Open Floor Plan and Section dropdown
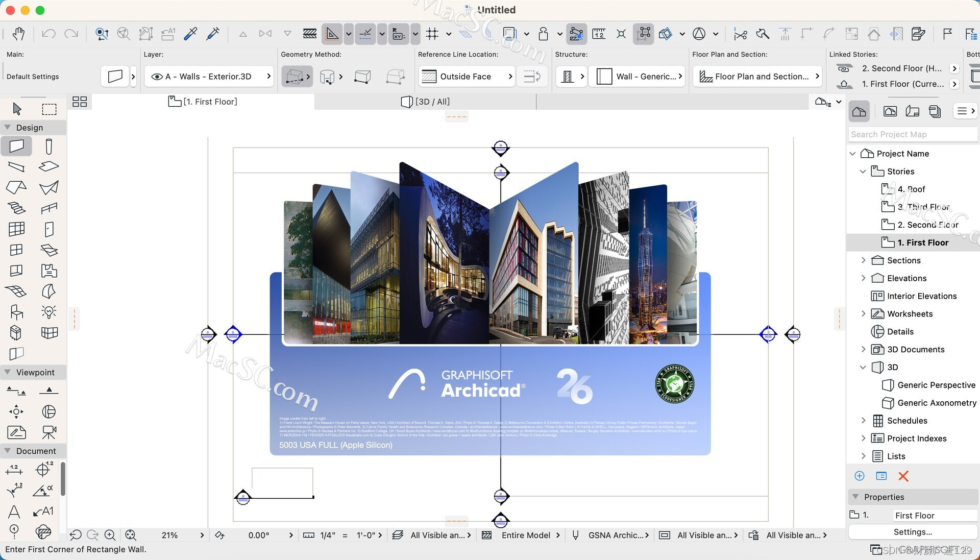The height and width of the screenshot is (560, 980). (x=757, y=77)
